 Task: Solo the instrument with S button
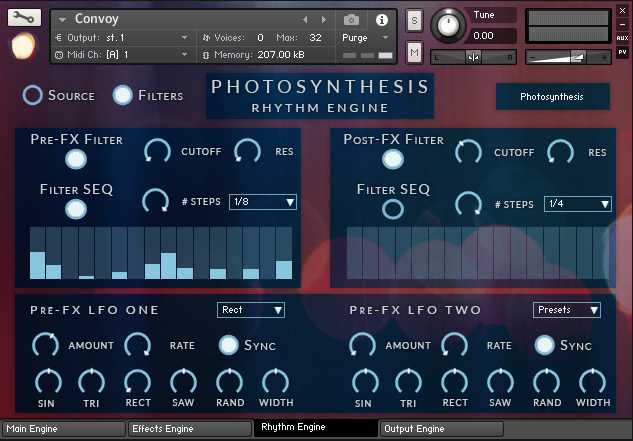415,20
